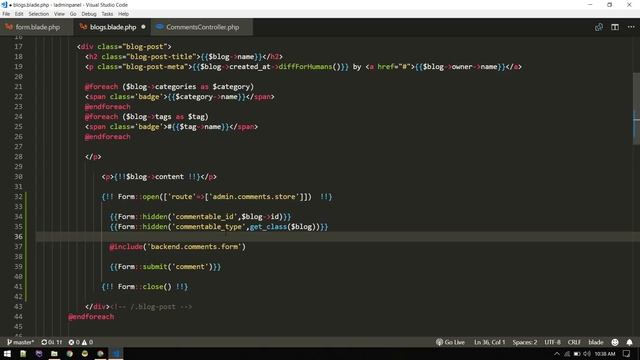Open the Debug menu

point(89,14)
